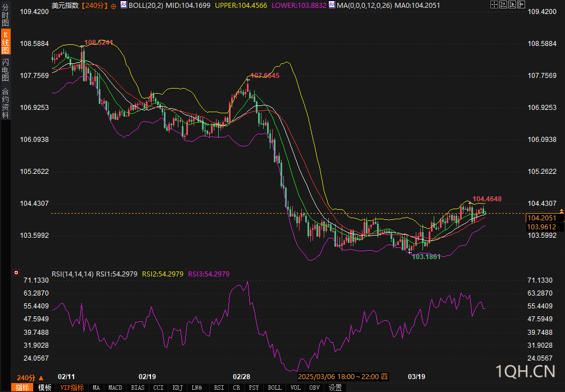Click the 103.1861 low price label
This screenshot has height=392, width=565.
[426, 256]
